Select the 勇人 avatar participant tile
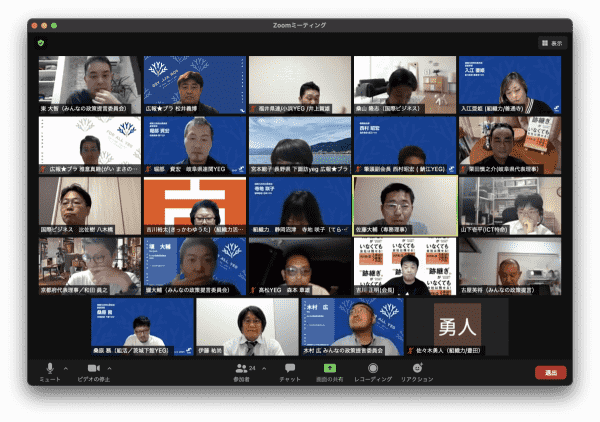Image resolution: width=600 pixels, height=422 pixels. click(457, 327)
